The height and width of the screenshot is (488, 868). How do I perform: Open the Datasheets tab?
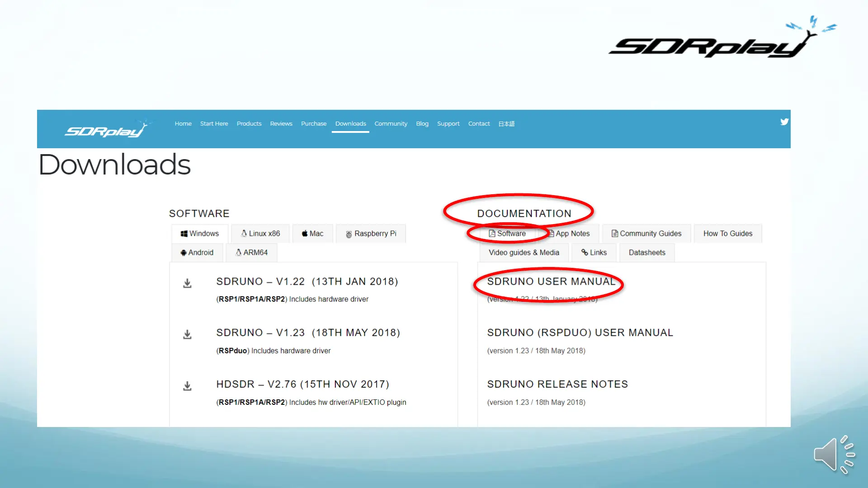tap(646, 253)
